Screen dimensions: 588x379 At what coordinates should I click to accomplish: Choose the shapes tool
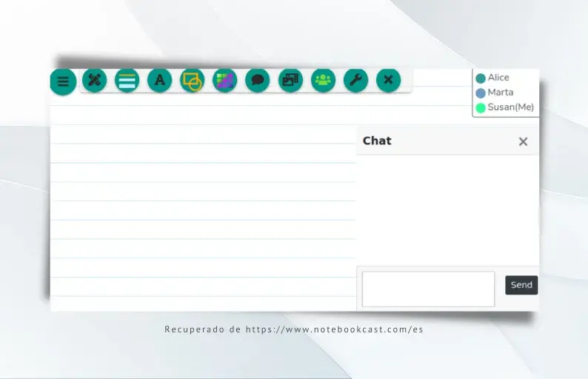tap(193, 80)
